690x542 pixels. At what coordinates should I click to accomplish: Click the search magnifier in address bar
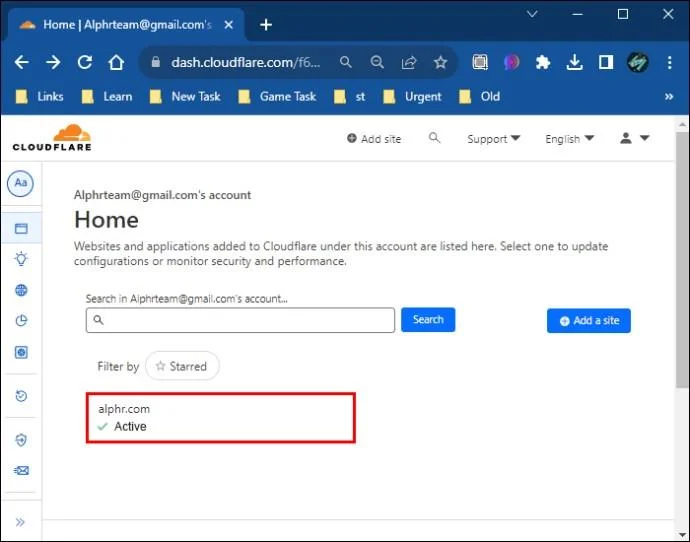tap(346, 62)
